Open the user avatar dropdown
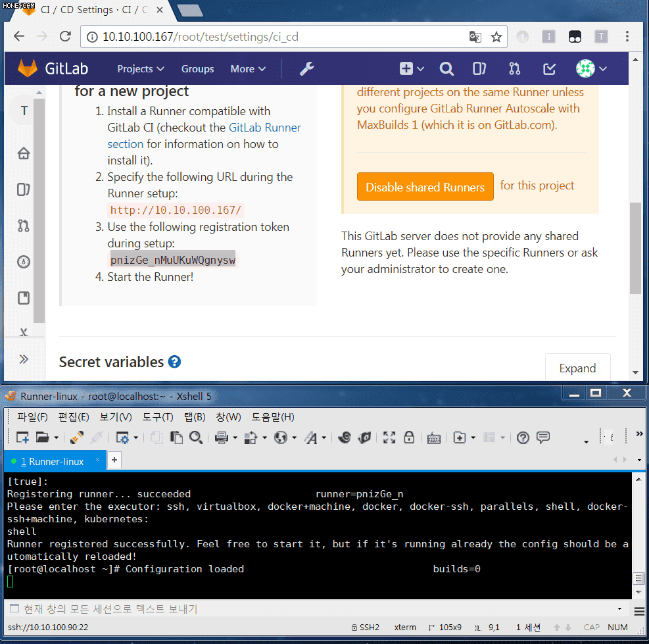This screenshot has width=649, height=644. [x=592, y=69]
